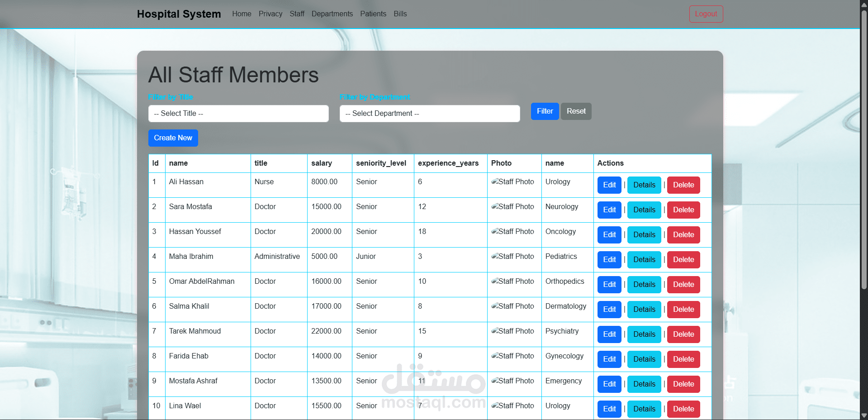Navigate to Patients in top menu
Screen dimensions: 868x420
(373, 14)
